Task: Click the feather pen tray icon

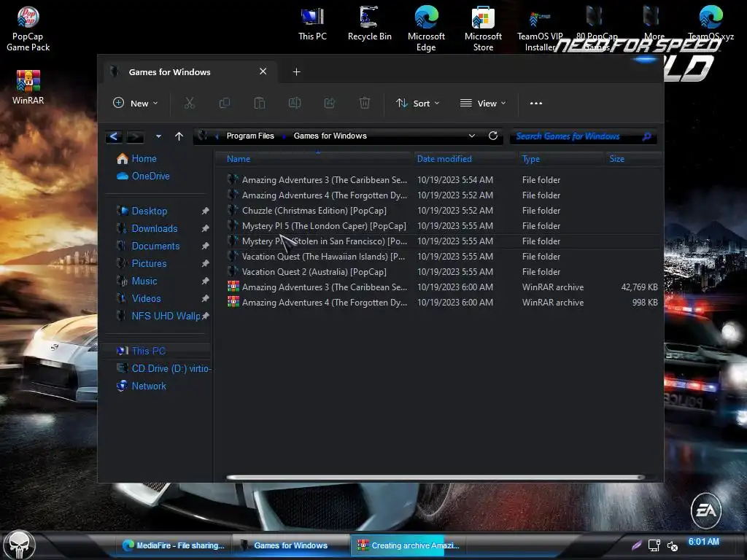Action: pos(636,545)
